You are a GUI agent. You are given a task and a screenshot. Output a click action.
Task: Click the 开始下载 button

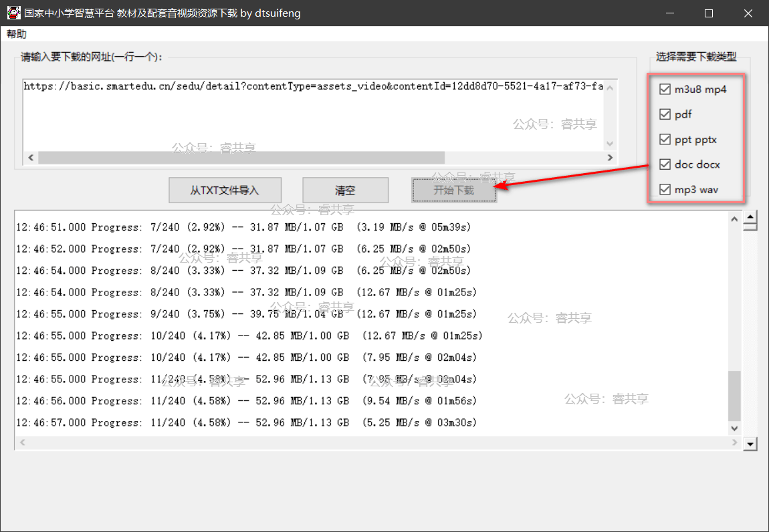pos(454,190)
